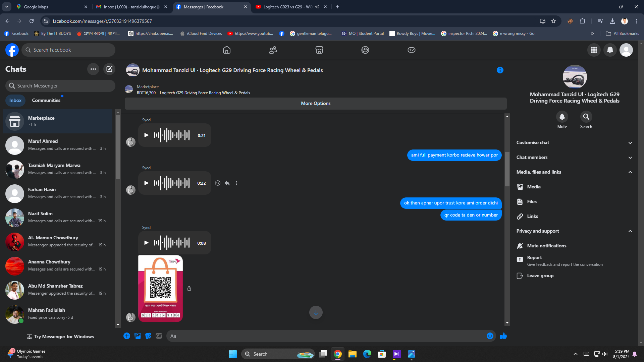Mute conversation via bell button in side panel
The height and width of the screenshot is (362, 644).
[562, 117]
